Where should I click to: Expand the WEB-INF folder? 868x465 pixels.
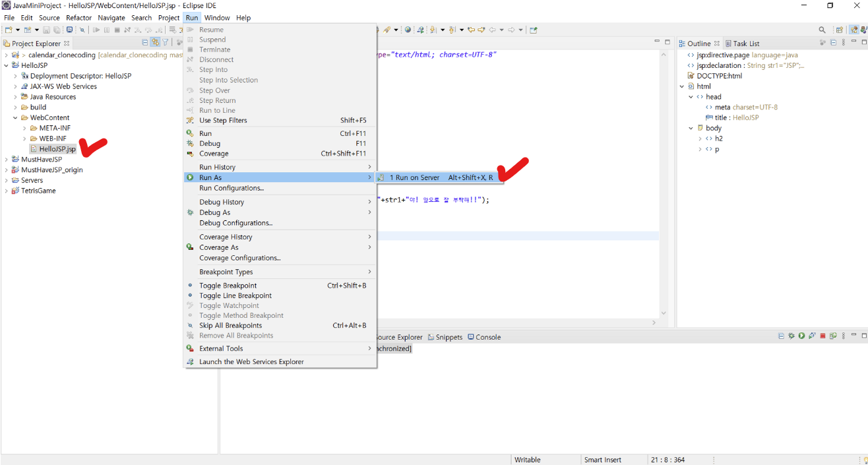pyautogui.click(x=24, y=139)
